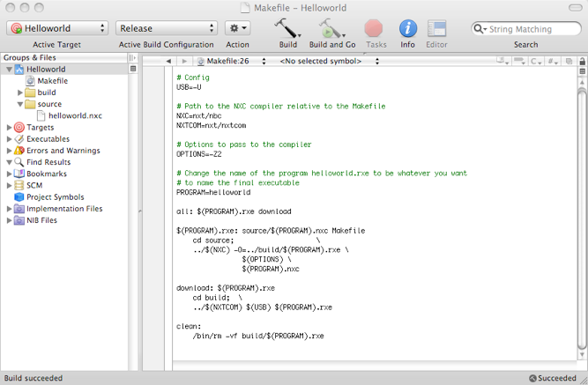The width and height of the screenshot is (588, 385).
Task: Click the PROGRAM=helloworld line in editor
Action: 213,192
